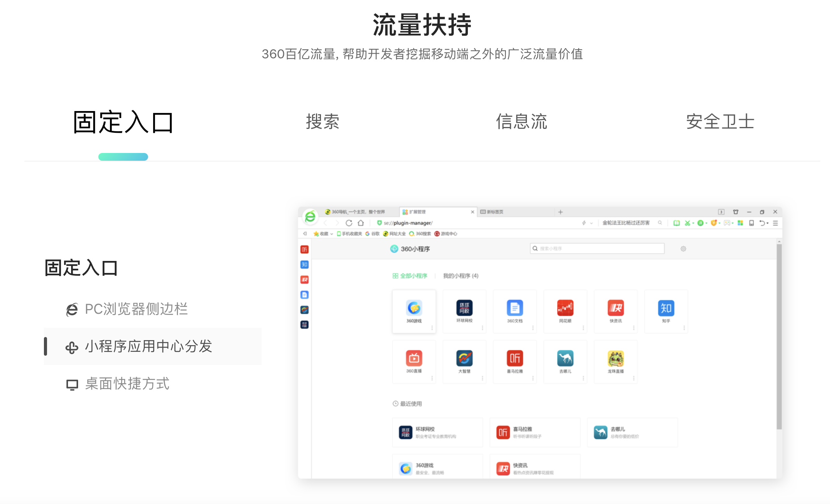Switch to the 安全卫士 tab

pos(720,122)
